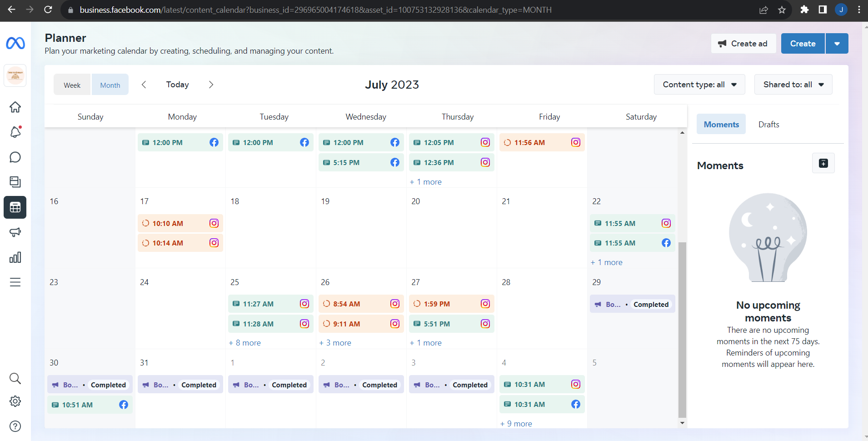Open 12:36 PM Instagram post
This screenshot has width=868, height=441.
452,162
